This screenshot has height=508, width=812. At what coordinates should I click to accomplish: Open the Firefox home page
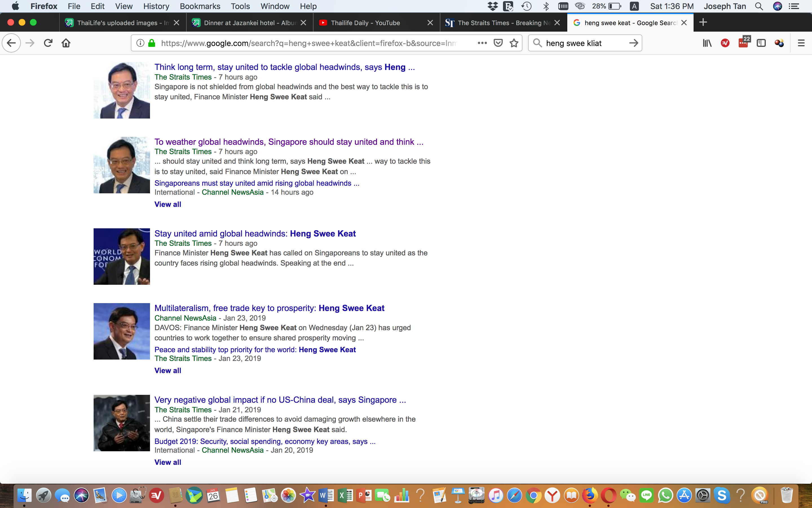tap(66, 43)
